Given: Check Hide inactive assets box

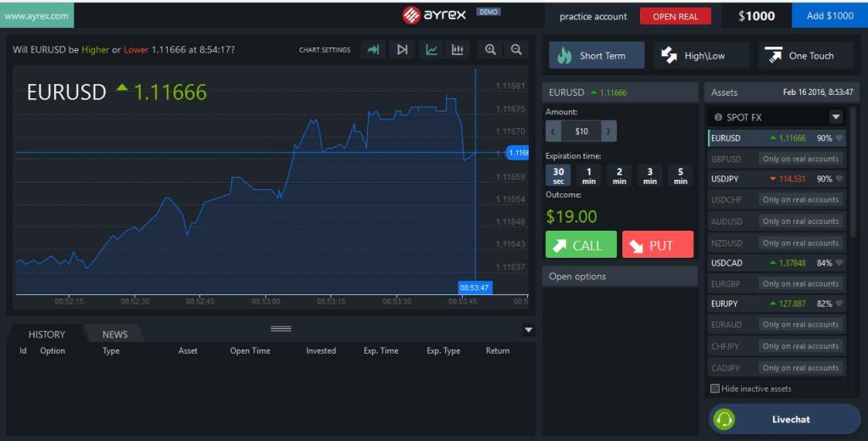Looking at the screenshot, I should point(715,388).
